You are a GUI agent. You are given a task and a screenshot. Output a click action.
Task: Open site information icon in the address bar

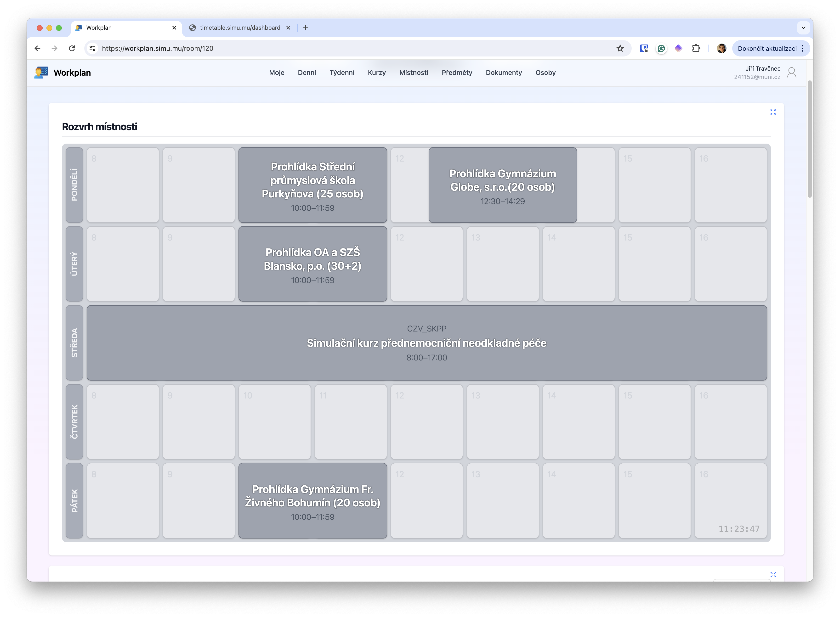pos(92,48)
